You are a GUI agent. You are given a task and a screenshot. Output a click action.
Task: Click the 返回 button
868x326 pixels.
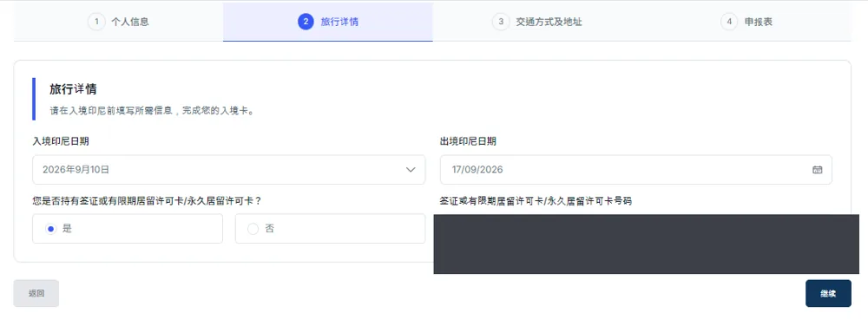(36, 293)
